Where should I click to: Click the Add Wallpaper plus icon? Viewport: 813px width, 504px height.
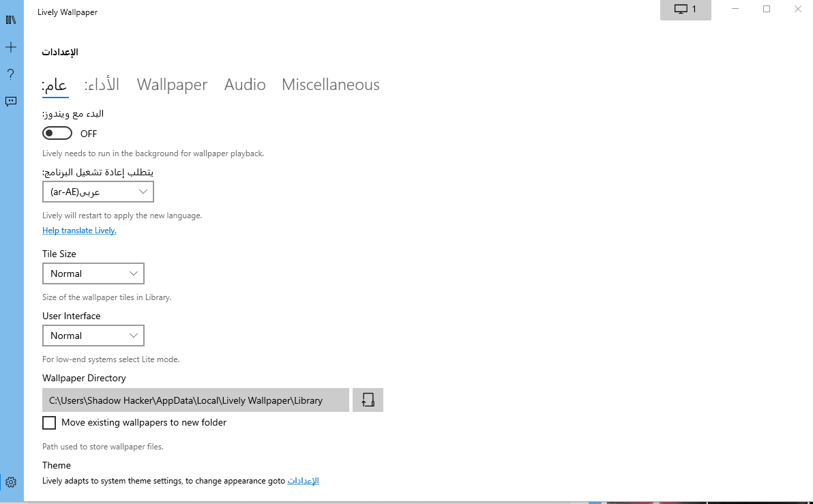(x=11, y=47)
